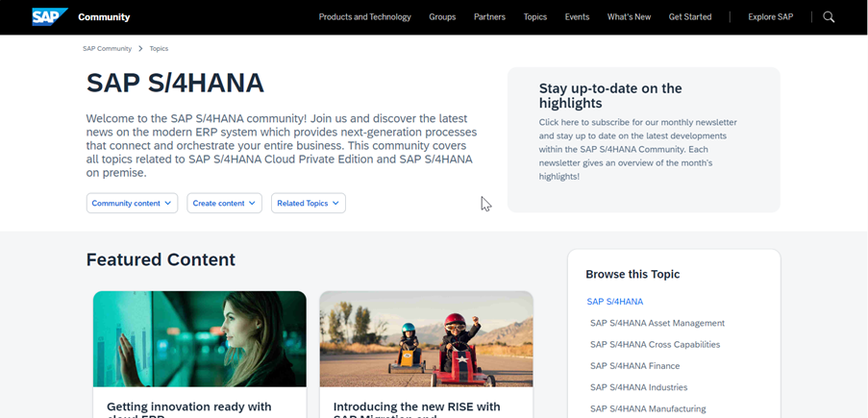Viewport: 868px width, 418px height.
Task: Click Topics in the breadcrumb
Action: [159, 48]
